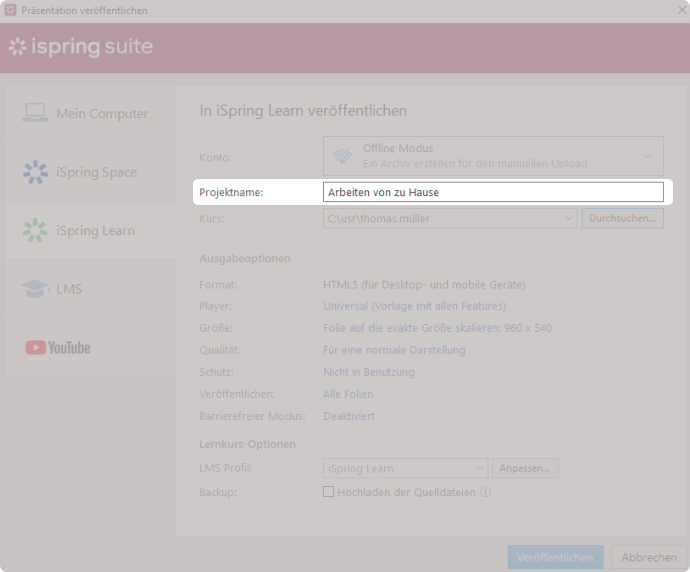The height and width of the screenshot is (572, 690).
Task: Click the Abbrechen button
Action: 649,557
